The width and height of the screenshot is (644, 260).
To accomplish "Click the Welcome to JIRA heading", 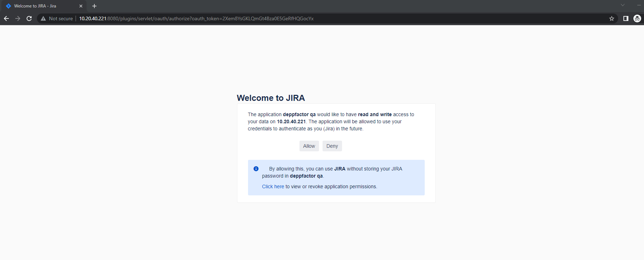I will pyautogui.click(x=271, y=98).
